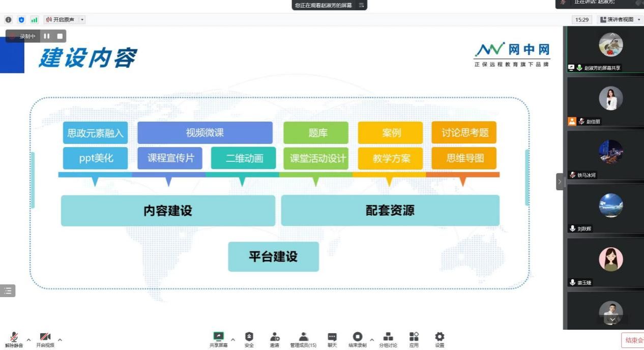This screenshot has width=644, height=350.
Task: Turn on camera with 开启视频
Action: coord(45,337)
